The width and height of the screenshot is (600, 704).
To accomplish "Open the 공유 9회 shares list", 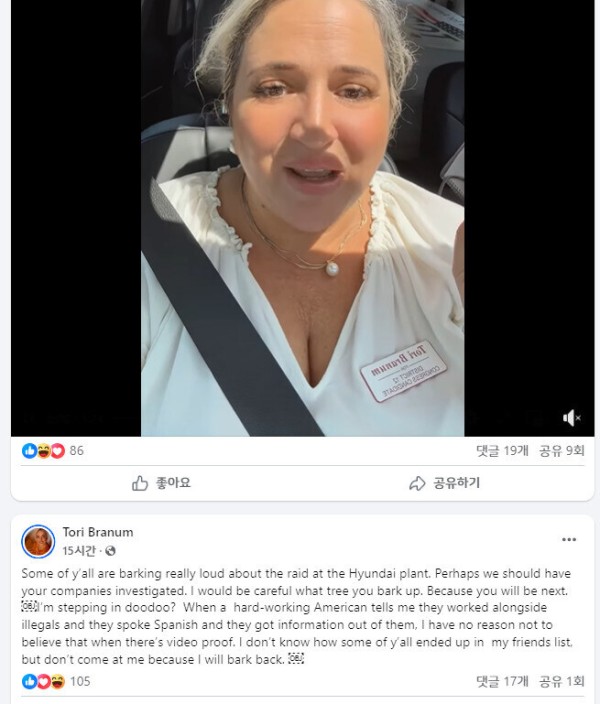I will 562,450.
